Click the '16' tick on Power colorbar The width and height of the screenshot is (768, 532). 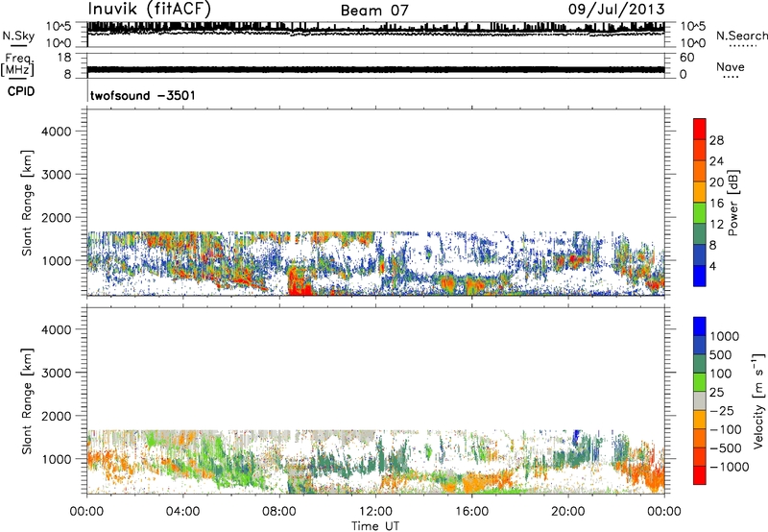click(x=716, y=204)
